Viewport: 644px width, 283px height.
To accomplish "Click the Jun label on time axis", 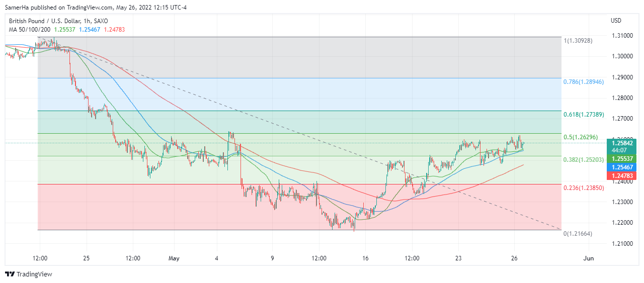I will [x=588, y=258].
